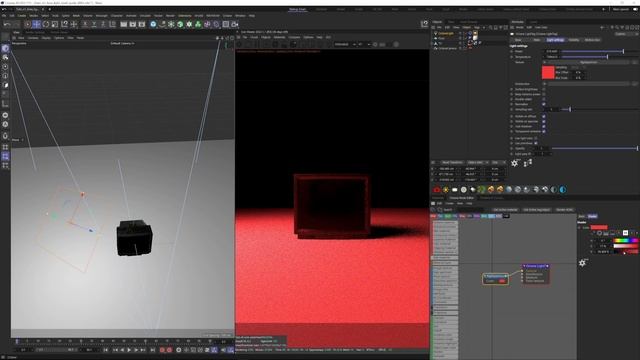640x360 pixels.
Task: Toggle the Y axis lock icon
Action: pos(94,24)
